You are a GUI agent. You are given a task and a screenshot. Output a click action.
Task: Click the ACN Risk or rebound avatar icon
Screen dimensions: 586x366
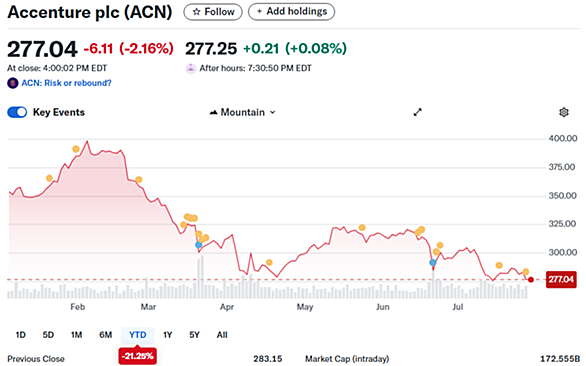pos(13,83)
